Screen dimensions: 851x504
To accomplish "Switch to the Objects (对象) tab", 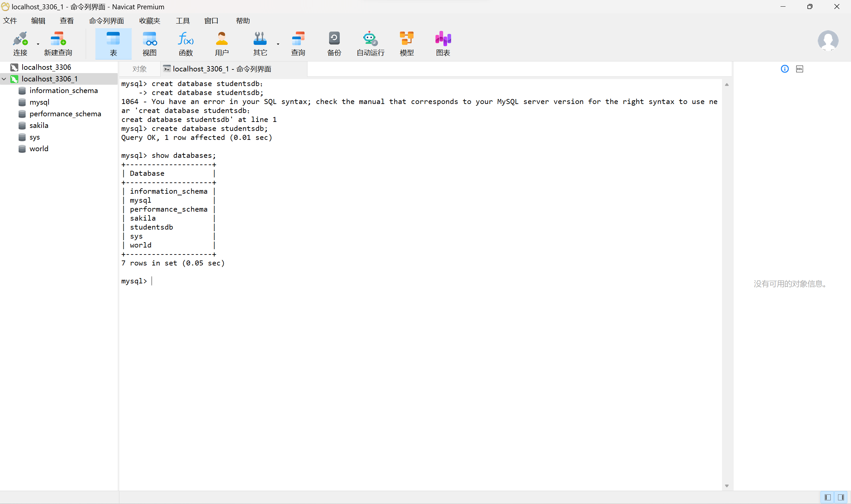I will [139, 69].
